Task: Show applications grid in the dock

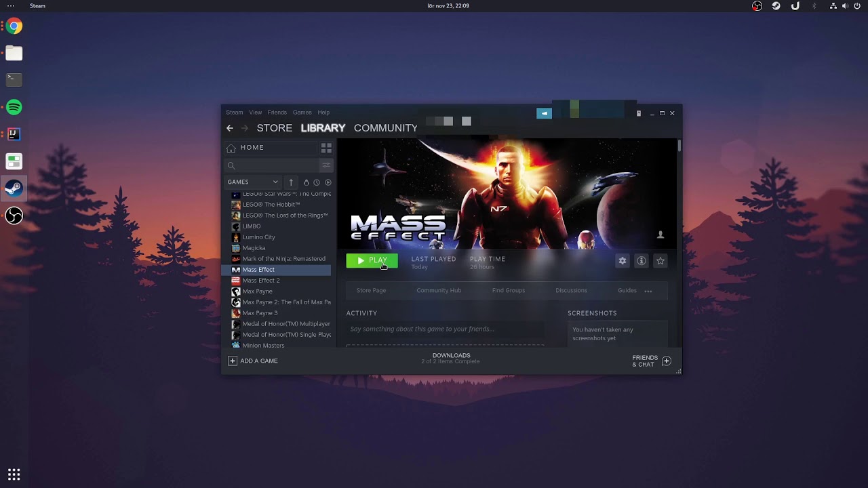Action: pyautogui.click(x=14, y=474)
